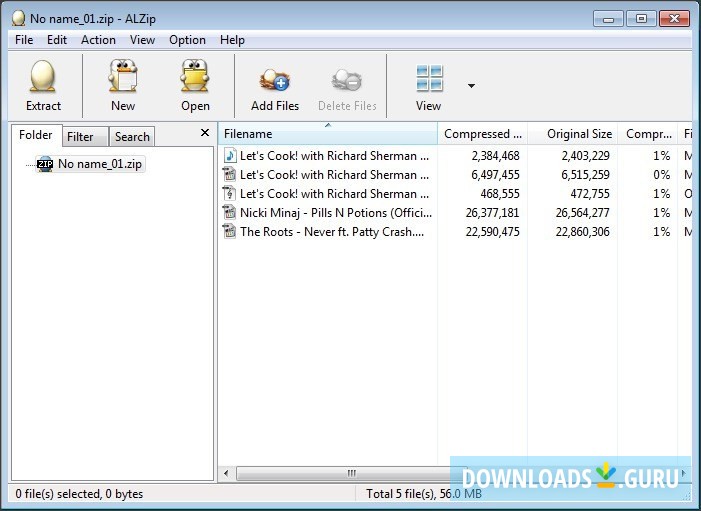Screen dimensions: 701x511
Task: Click the status text 0 file(s) selected
Action: (79, 494)
